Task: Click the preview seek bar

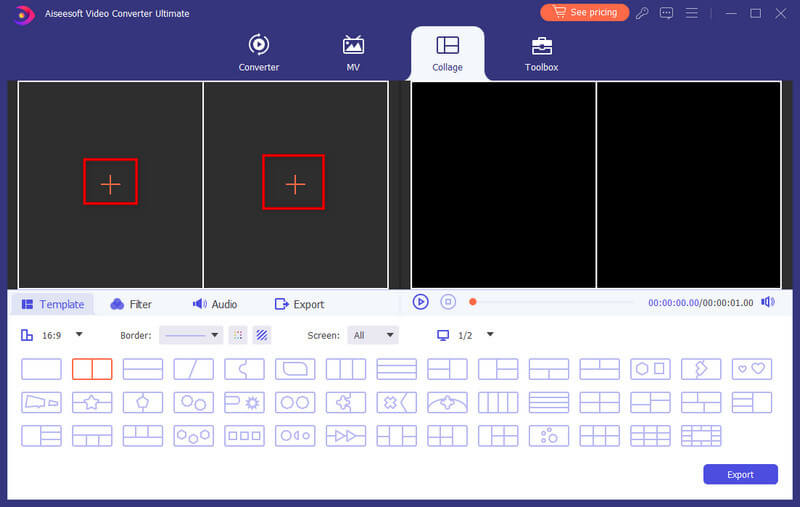Action: coord(552,302)
